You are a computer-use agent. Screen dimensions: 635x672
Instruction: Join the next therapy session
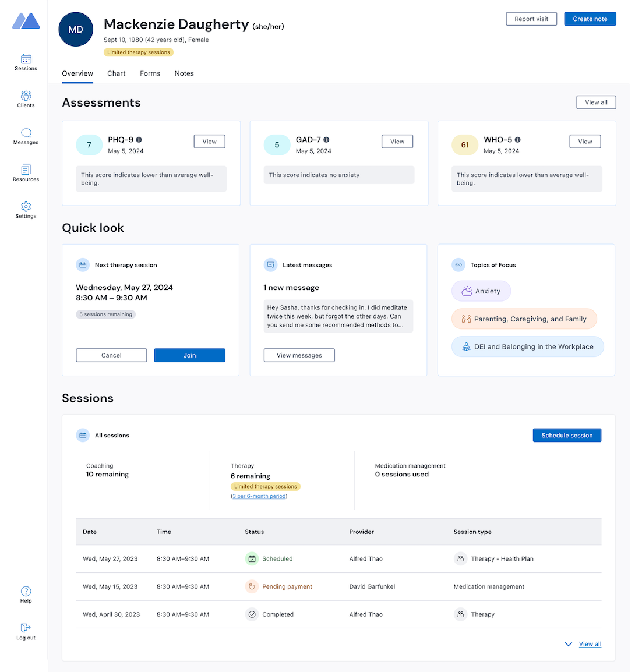coord(189,355)
